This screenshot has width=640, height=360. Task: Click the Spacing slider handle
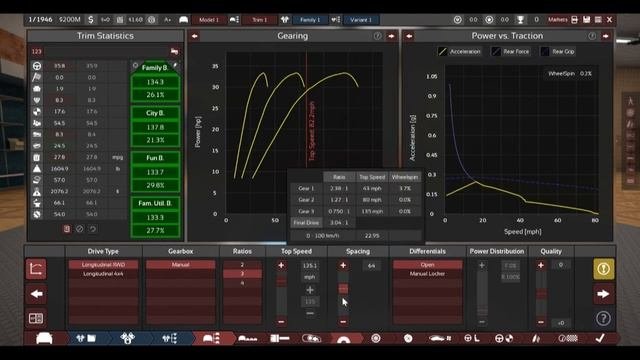(x=343, y=289)
